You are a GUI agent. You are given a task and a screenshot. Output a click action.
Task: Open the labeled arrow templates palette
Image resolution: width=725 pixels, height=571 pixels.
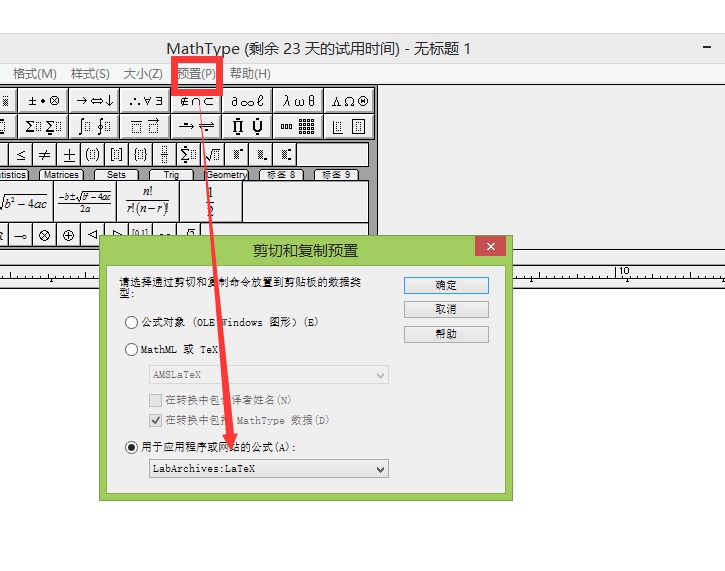click(197, 126)
